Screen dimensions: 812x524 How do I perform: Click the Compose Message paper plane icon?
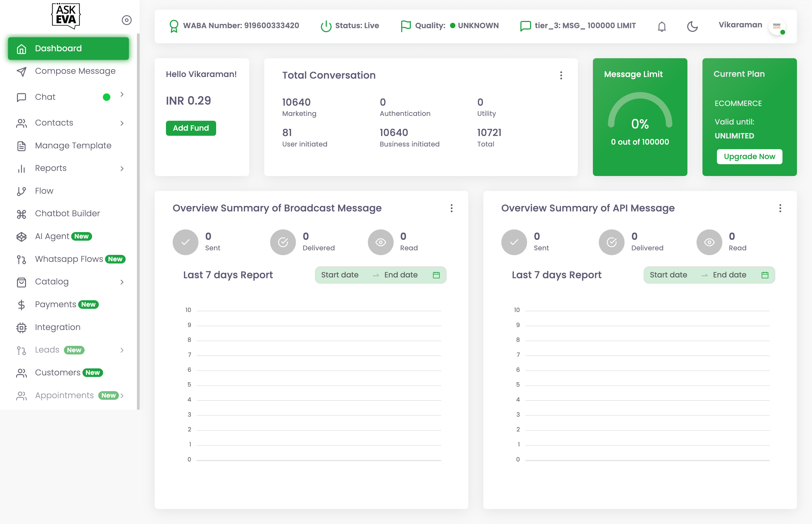coord(21,71)
